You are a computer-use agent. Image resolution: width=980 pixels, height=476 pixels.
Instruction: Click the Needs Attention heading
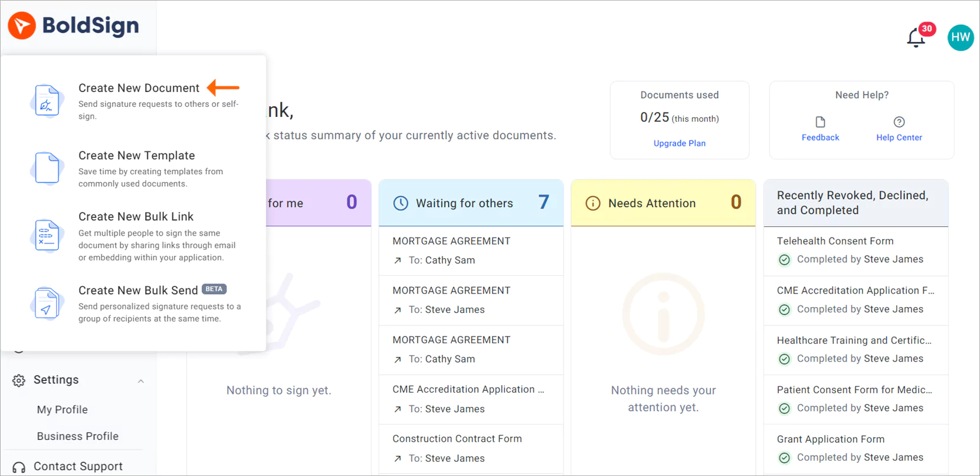tap(652, 203)
